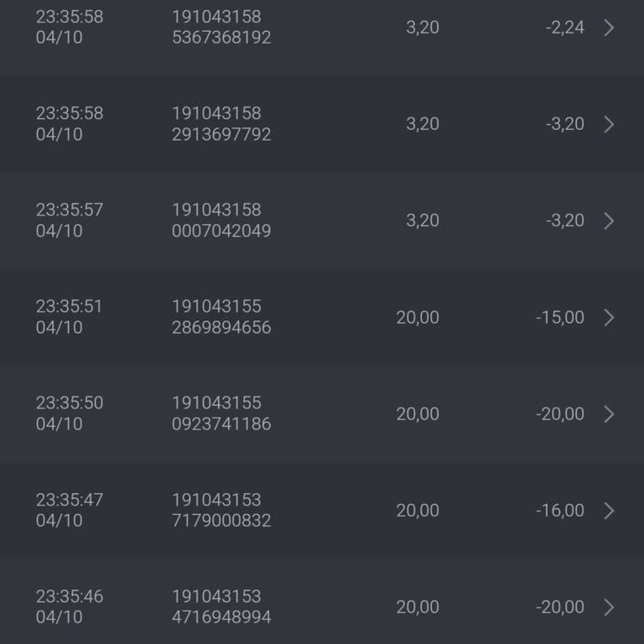644x644 pixels.
Task: Open details arrow for transaction 0923741186
Action: coord(610,414)
